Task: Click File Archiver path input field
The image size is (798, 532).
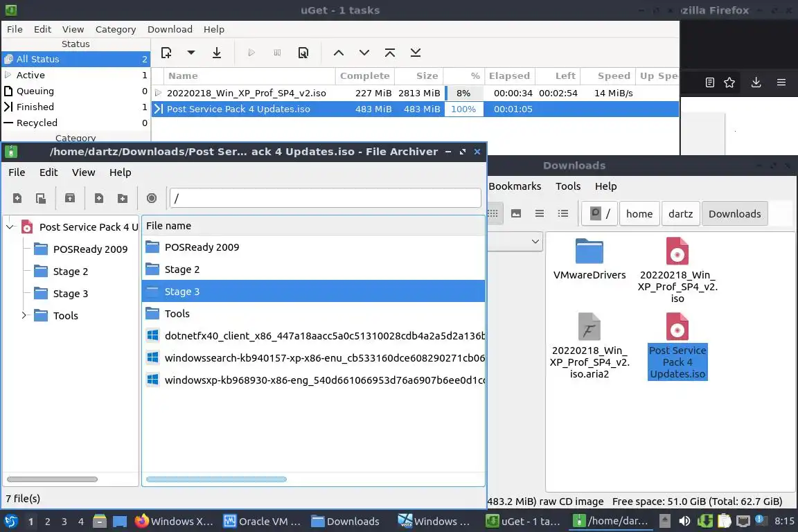Action: 325,198
